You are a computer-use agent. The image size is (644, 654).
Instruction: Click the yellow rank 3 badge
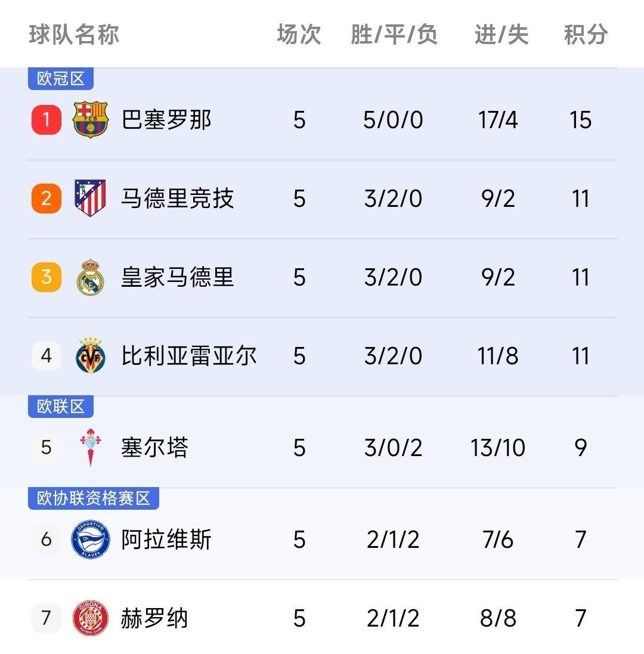pos(47,277)
